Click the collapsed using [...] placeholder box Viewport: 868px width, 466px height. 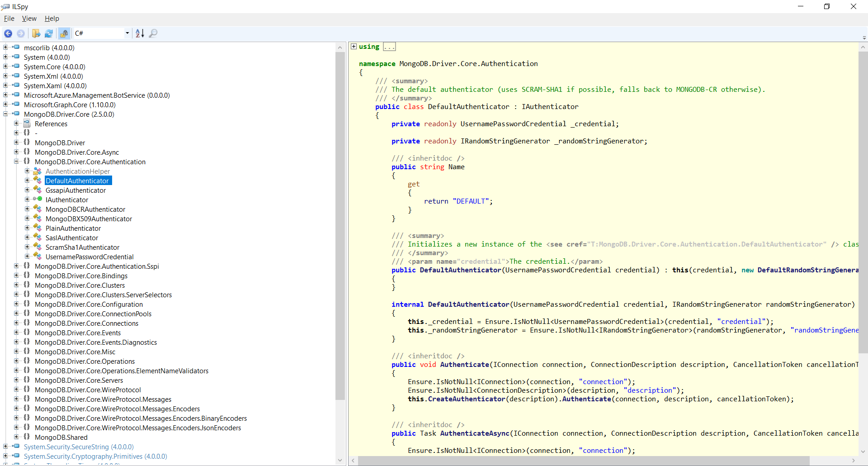pyautogui.click(x=389, y=47)
